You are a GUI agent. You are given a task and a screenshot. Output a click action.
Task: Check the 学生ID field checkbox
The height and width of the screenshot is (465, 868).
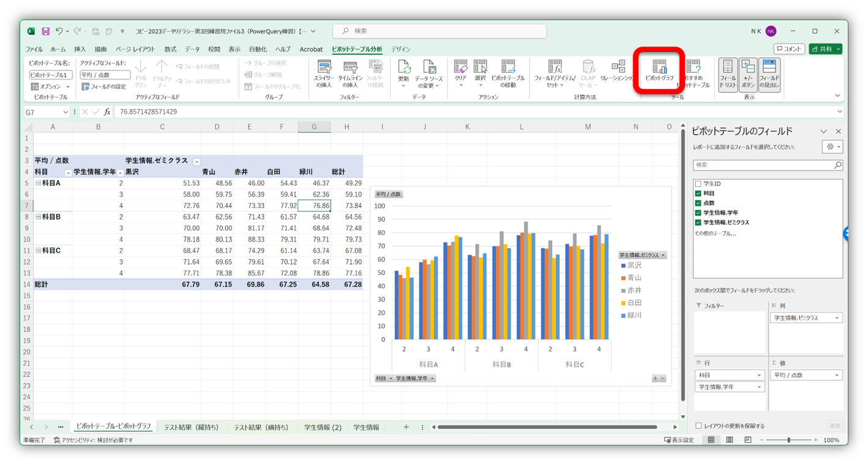coord(698,184)
